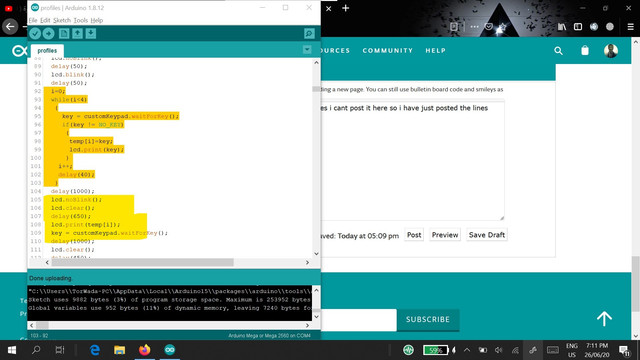
Task: Open File Explorer from taskbar
Action: [120, 350]
